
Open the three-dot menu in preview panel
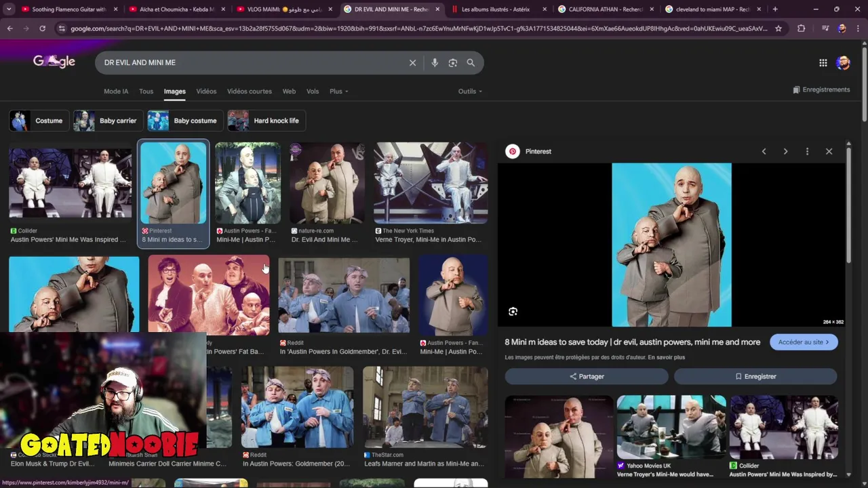pyautogui.click(x=807, y=151)
